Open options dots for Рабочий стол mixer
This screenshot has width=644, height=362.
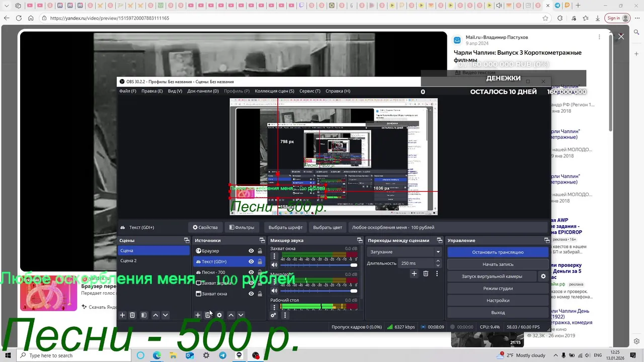click(x=274, y=307)
